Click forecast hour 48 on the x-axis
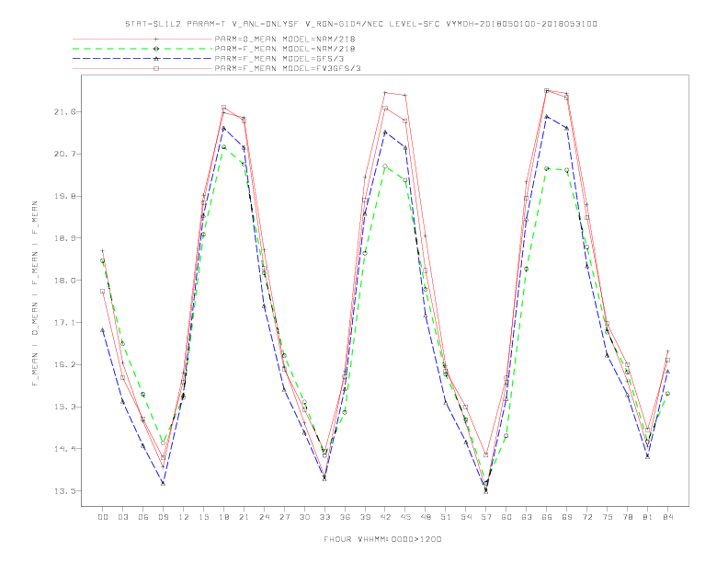This screenshot has height=563, width=728. coord(426,517)
